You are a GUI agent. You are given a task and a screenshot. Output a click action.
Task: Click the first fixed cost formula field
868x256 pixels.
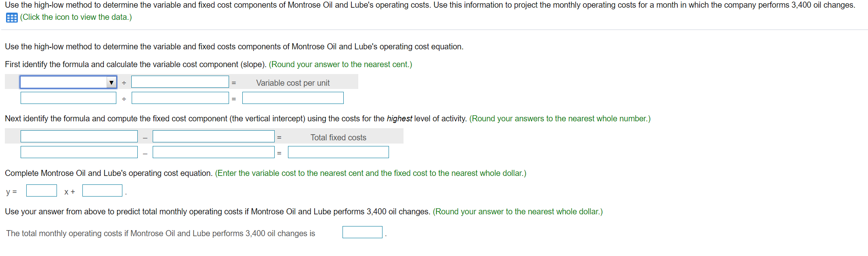(x=79, y=136)
